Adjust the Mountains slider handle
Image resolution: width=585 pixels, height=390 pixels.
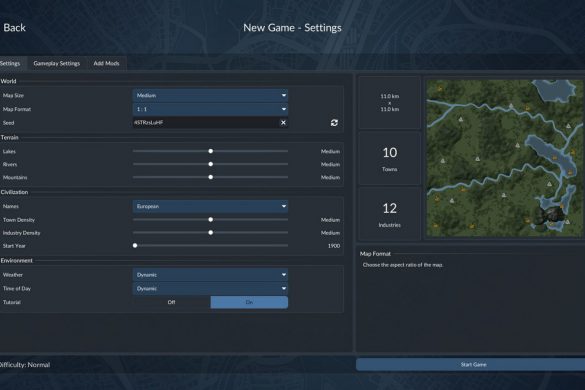(211, 177)
